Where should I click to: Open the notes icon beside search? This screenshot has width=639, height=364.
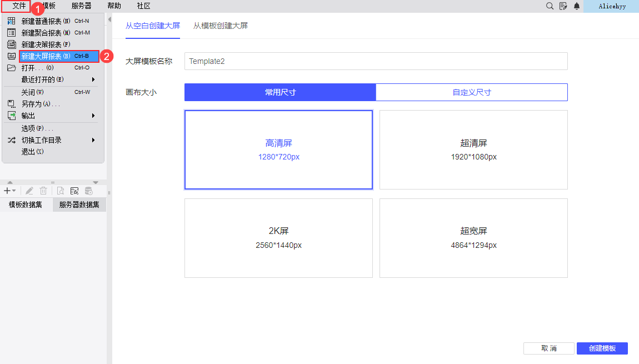563,6
